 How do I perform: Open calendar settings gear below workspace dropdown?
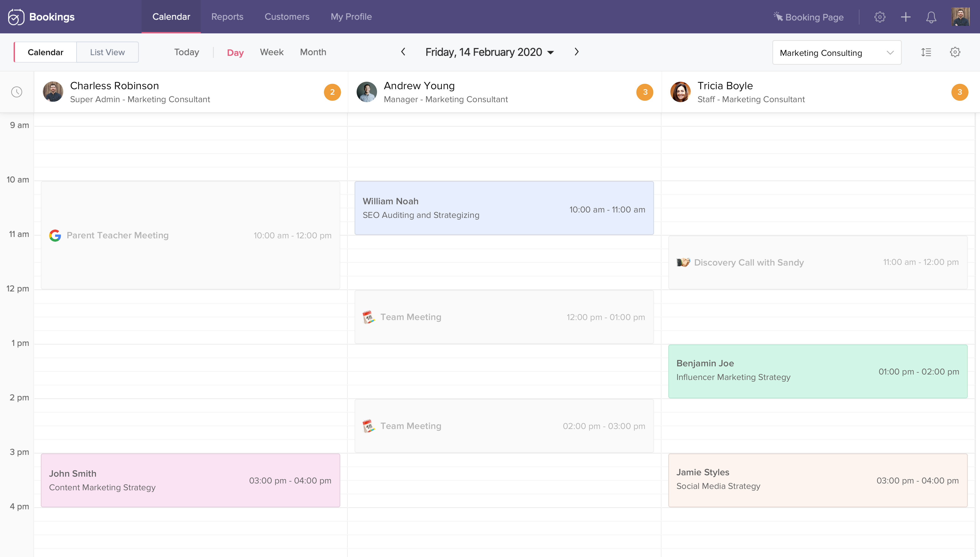[x=955, y=52]
